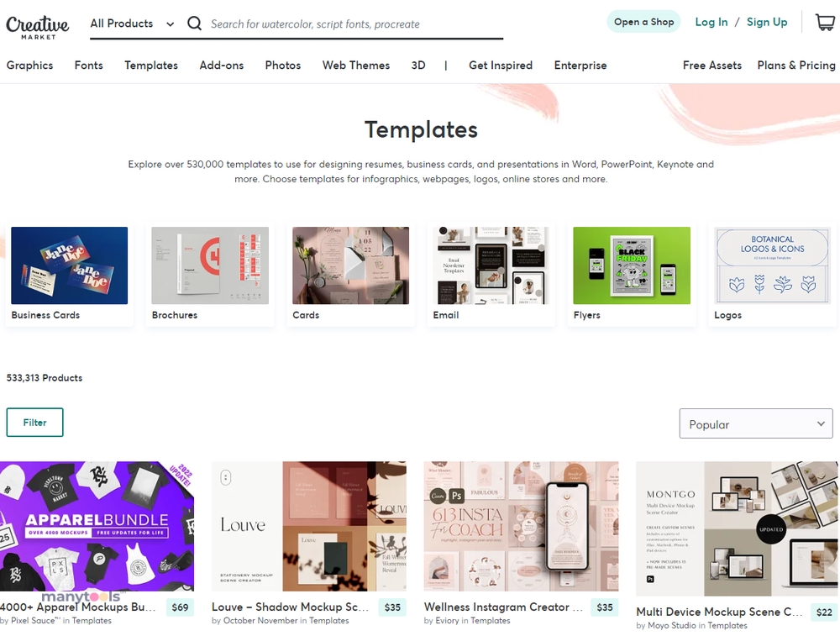Open the Business Cards category thumbnail
This screenshot has height=636, width=840.
click(70, 265)
